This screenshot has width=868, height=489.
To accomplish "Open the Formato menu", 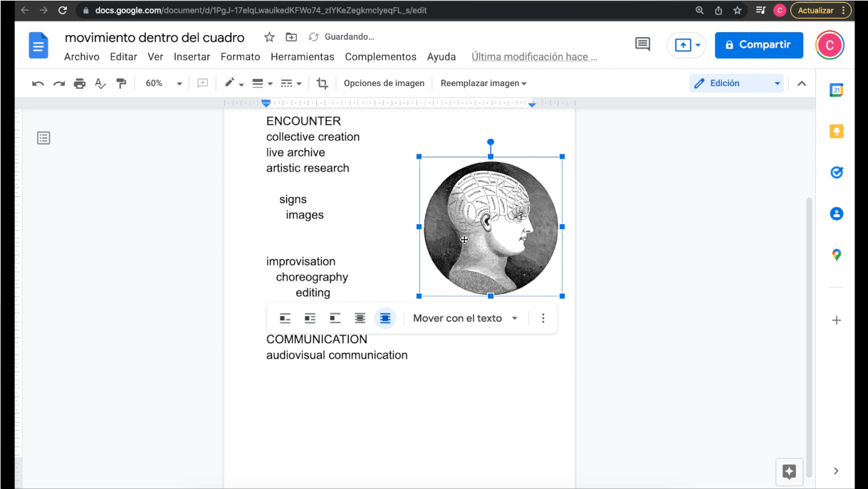I will 240,57.
